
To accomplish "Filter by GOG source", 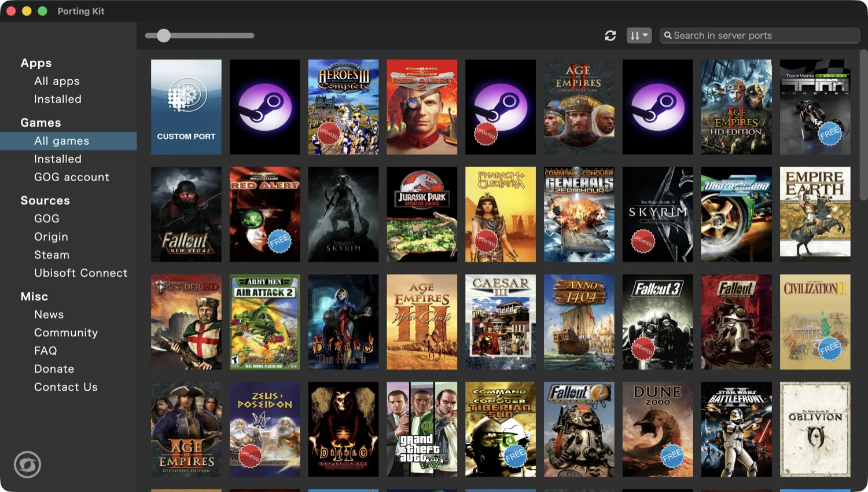I will (47, 218).
